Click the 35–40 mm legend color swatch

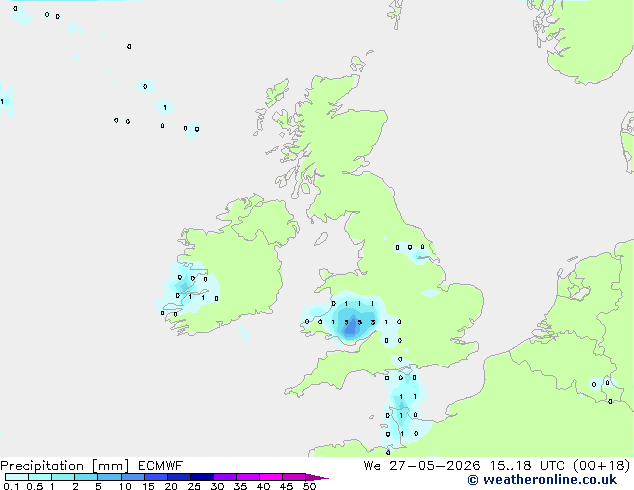click(247, 477)
